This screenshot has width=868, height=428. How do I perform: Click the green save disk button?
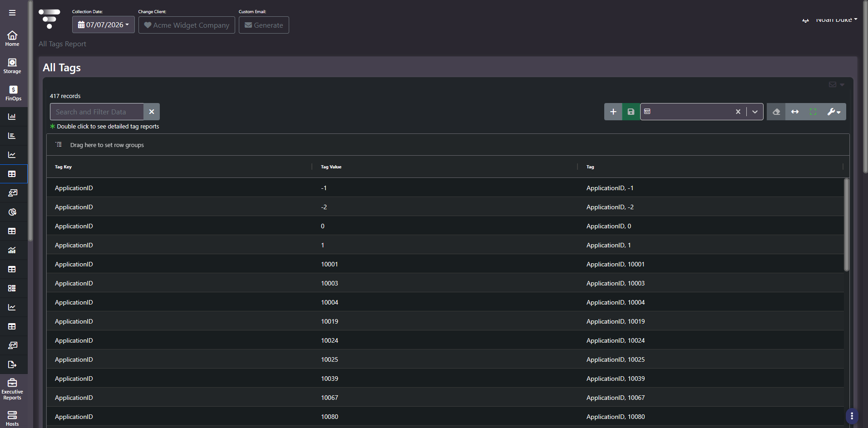pos(631,112)
